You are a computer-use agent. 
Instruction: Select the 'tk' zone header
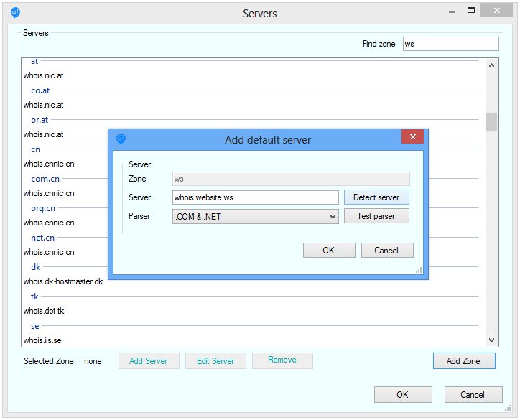(x=34, y=297)
